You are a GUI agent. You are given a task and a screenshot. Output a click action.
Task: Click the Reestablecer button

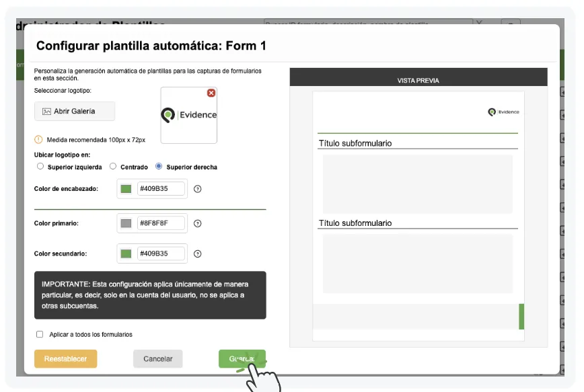pos(65,359)
